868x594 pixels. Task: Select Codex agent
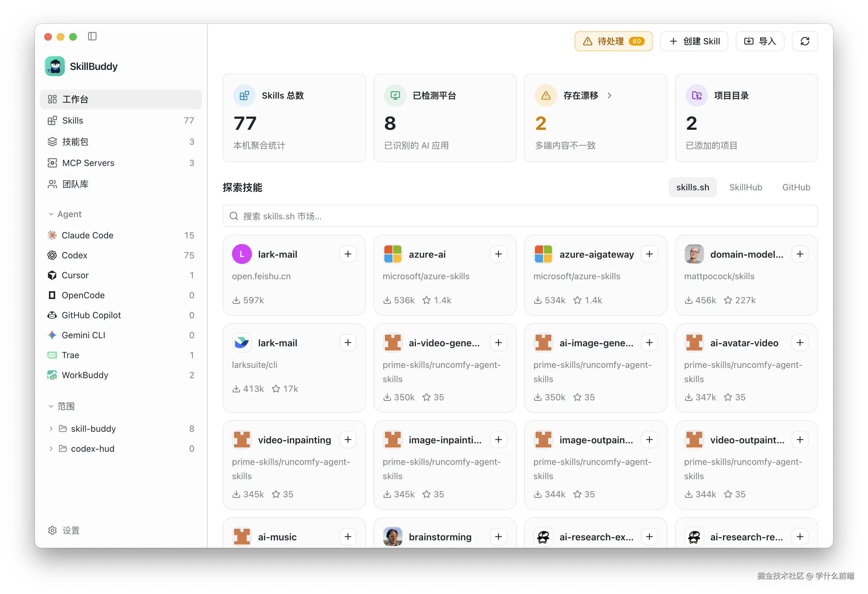point(121,255)
